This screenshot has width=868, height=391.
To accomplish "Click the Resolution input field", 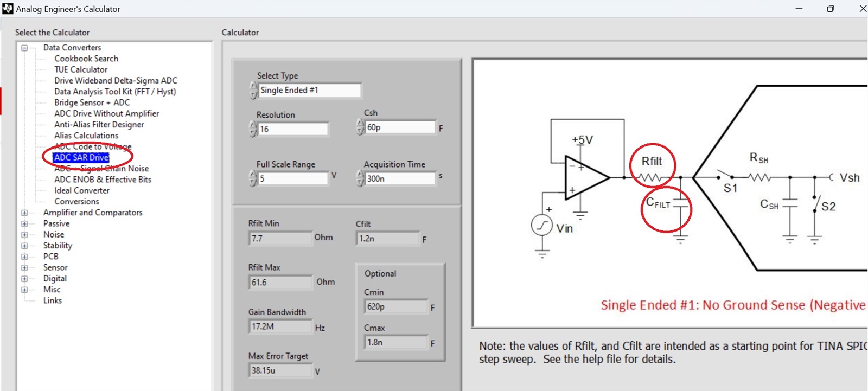I will coord(293,129).
